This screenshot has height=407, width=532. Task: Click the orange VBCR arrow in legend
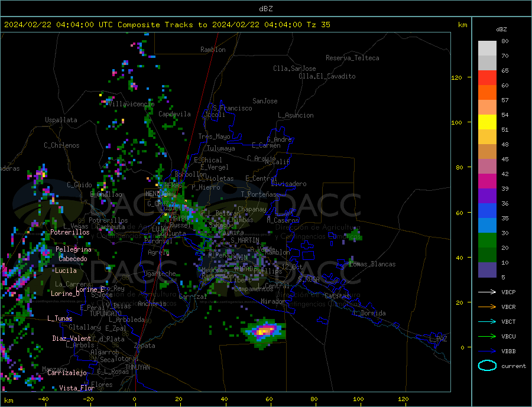pyautogui.click(x=487, y=307)
